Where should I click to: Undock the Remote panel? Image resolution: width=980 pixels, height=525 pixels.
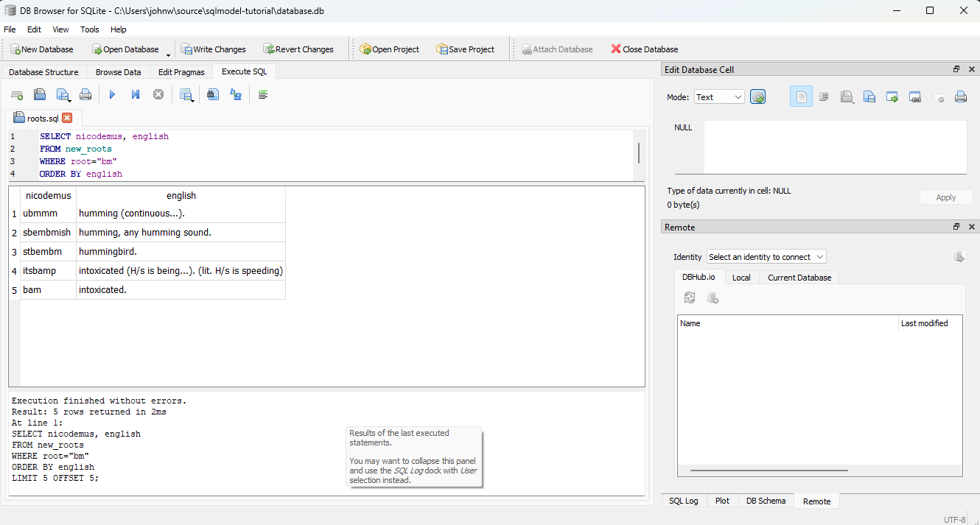(x=956, y=227)
